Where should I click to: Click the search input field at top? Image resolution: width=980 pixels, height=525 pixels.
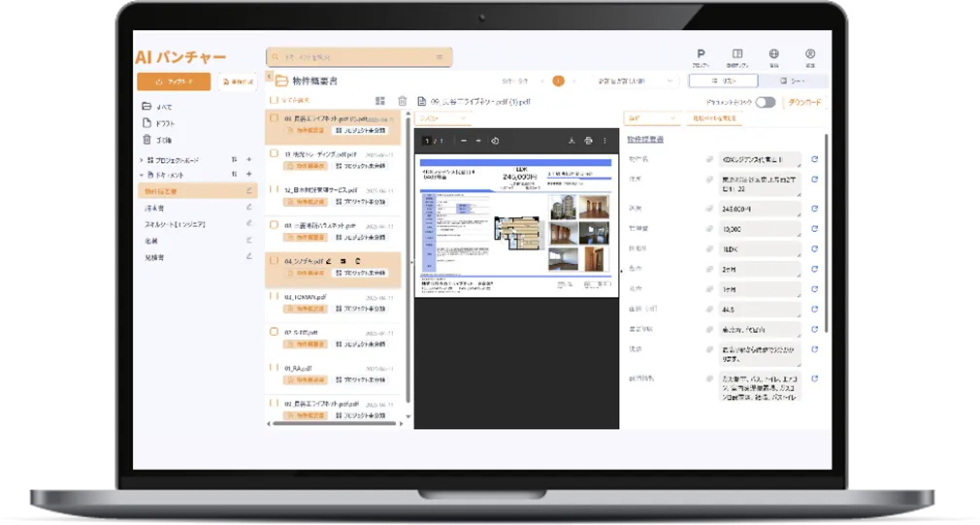pos(359,57)
